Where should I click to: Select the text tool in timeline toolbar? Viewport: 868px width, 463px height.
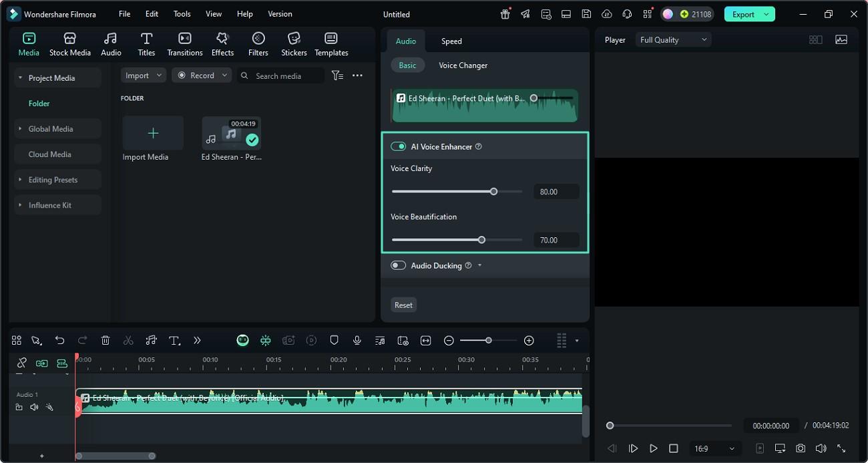[x=174, y=341]
